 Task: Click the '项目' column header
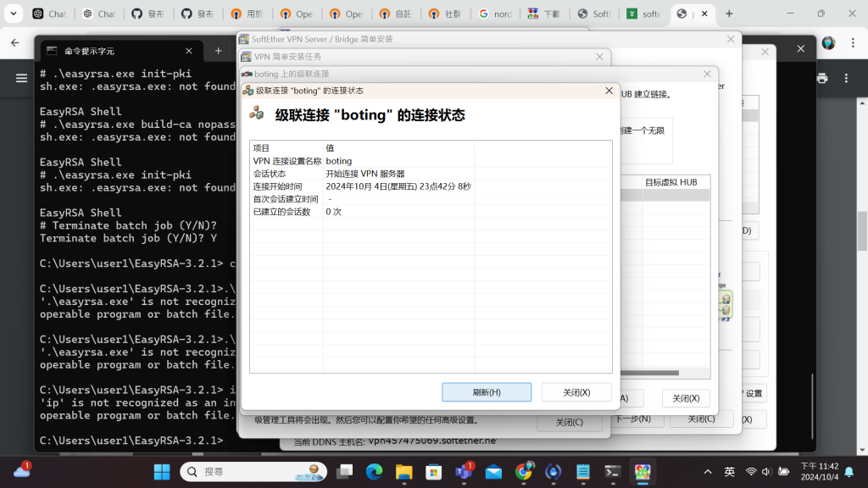[287, 147]
